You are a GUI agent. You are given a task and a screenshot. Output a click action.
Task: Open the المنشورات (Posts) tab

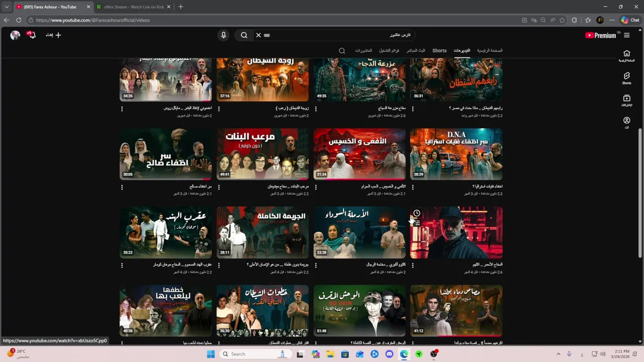pyautogui.click(x=363, y=51)
